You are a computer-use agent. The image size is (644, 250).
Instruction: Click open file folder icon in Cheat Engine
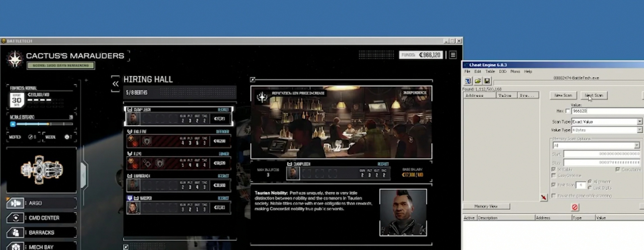click(478, 81)
